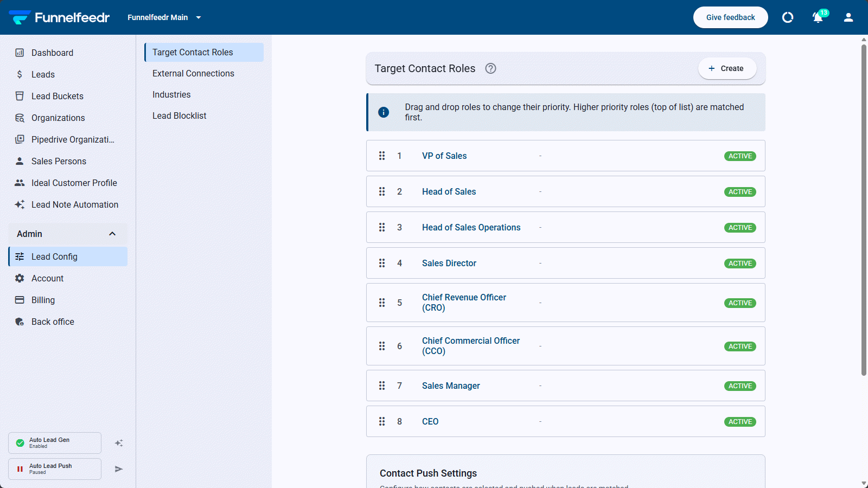868x488 pixels.
Task: Click drag handle of Chief Revenue Officer row
Action: [382, 303]
